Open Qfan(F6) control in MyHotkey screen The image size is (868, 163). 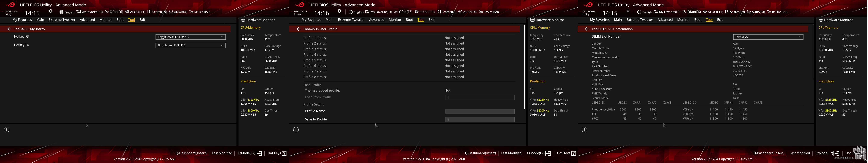[114, 12]
